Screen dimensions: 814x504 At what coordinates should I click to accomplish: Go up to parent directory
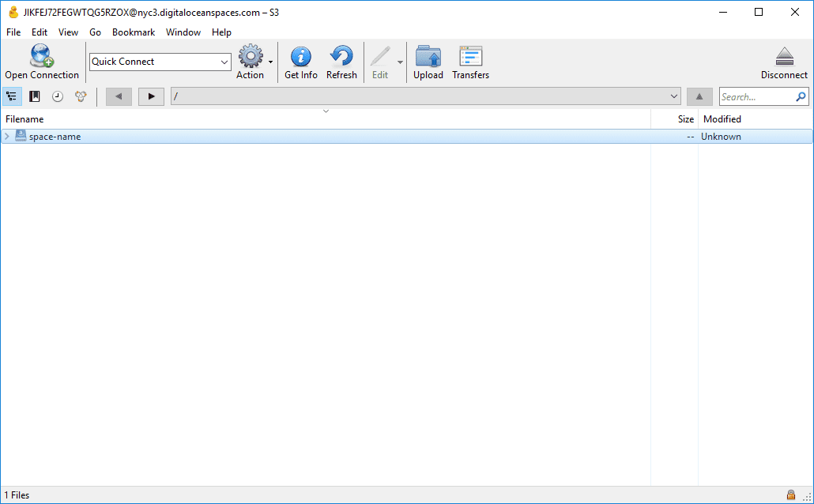[x=699, y=96]
